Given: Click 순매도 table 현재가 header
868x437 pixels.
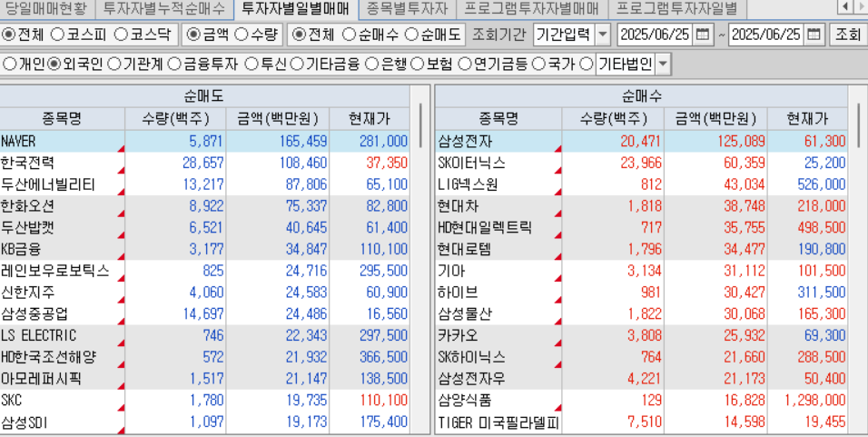Looking at the screenshot, I should click(x=370, y=118).
